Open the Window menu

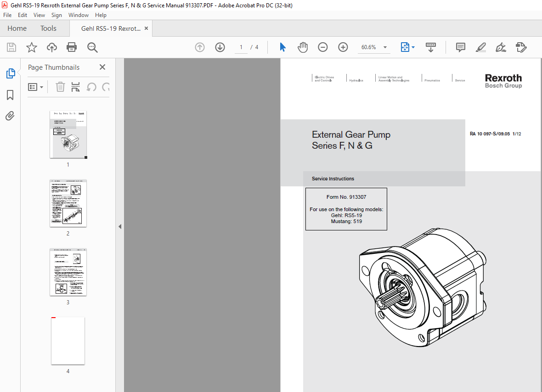pos(79,15)
